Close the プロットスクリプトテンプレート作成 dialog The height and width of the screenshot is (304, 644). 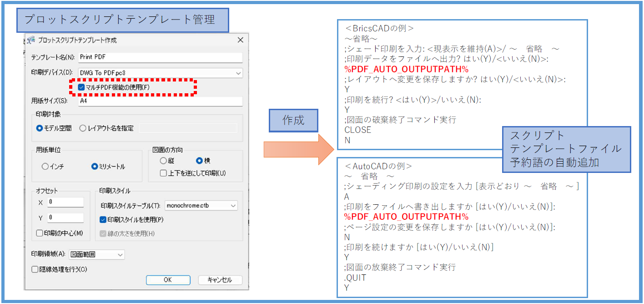pos(240,40)
